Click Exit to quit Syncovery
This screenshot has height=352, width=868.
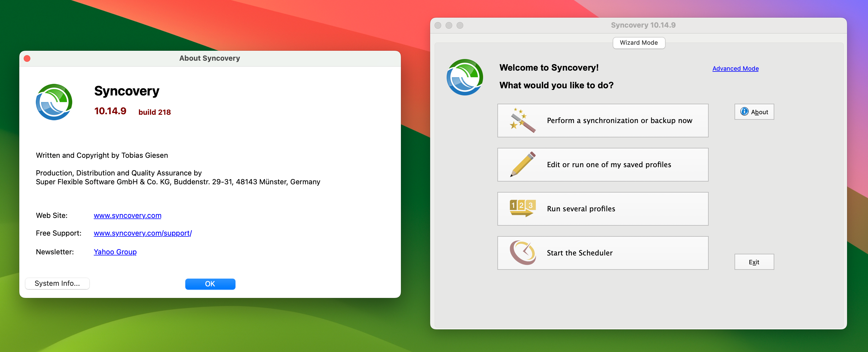pyautogui.click(x=754, y=262)
